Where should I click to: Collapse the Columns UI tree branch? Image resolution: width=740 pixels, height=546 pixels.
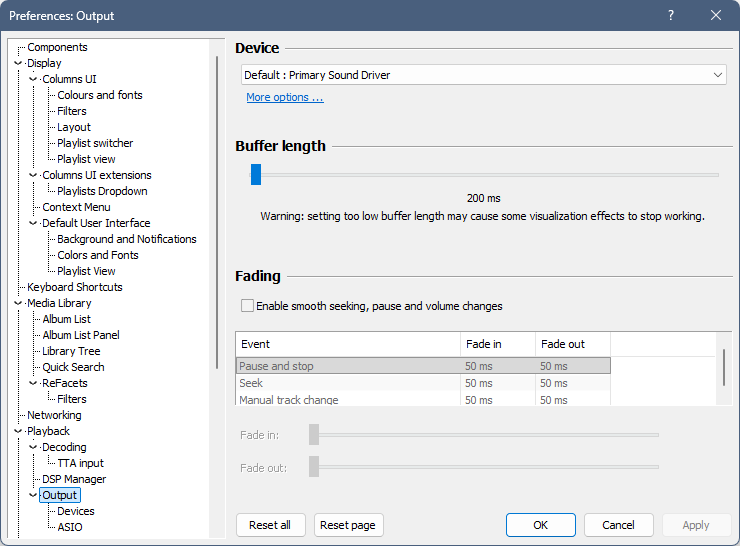34,79
